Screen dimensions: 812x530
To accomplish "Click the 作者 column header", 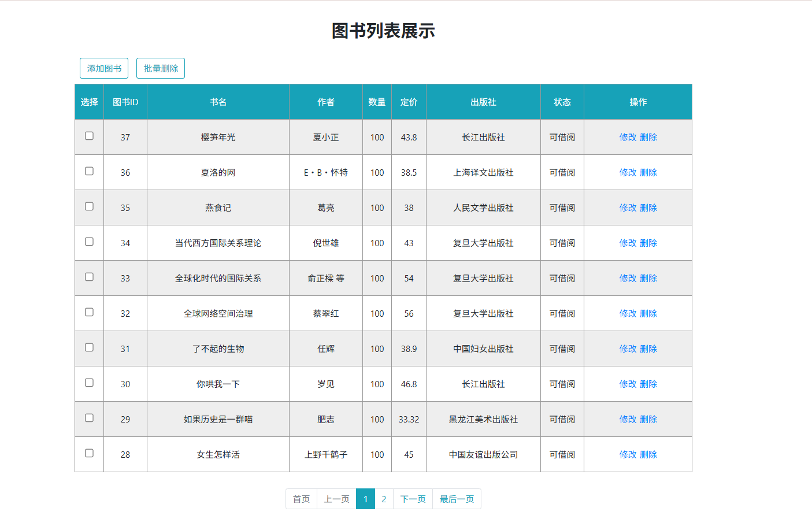I will tap(326, 102).
